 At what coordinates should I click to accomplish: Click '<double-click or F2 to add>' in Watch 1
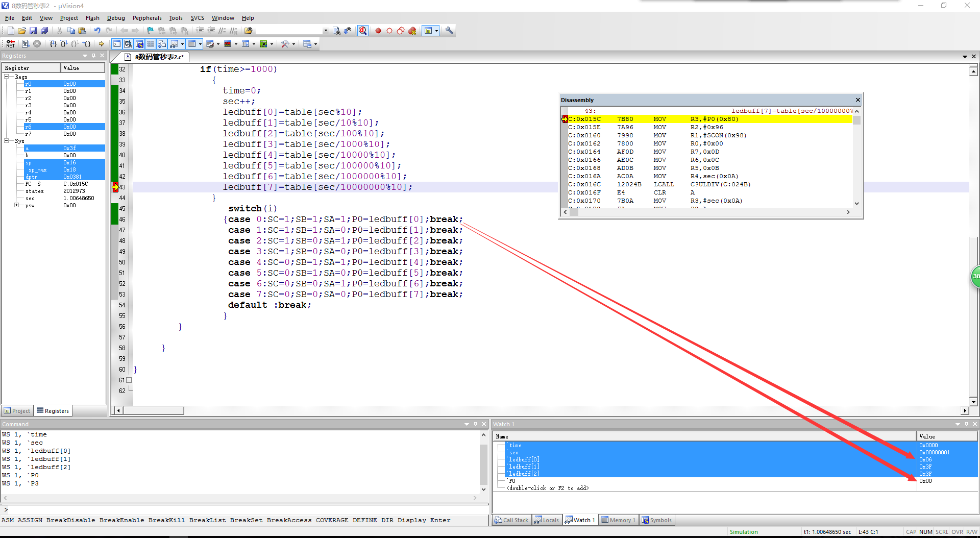[x=547, y=488]
